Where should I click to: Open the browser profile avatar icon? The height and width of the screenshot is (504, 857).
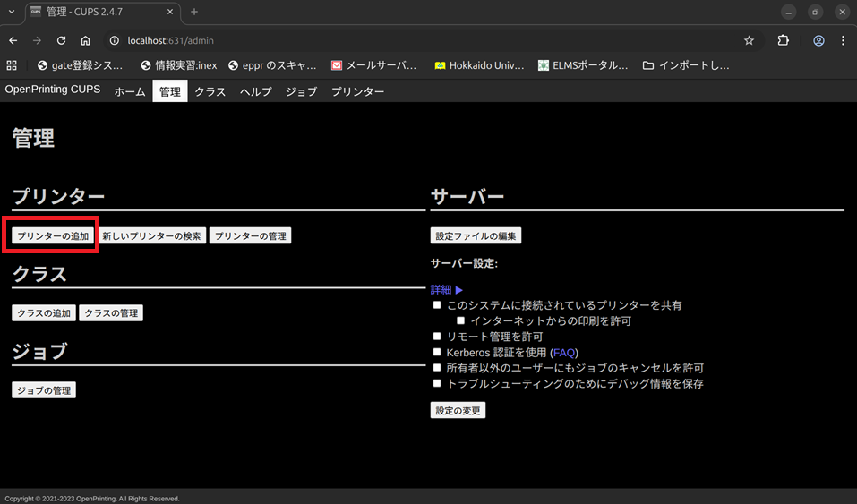(818, 40)
